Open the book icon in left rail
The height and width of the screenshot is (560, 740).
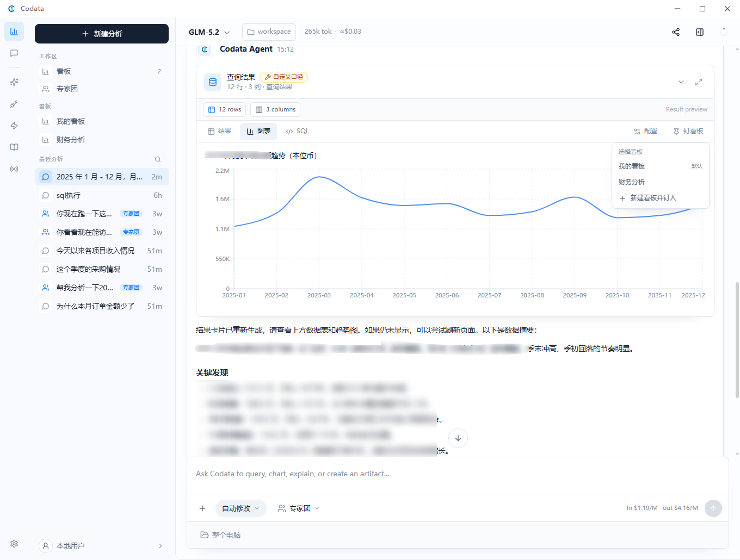(14, 147)
